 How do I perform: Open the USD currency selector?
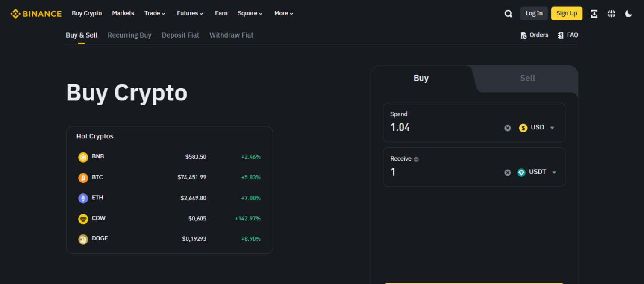(x=537, y=127)
